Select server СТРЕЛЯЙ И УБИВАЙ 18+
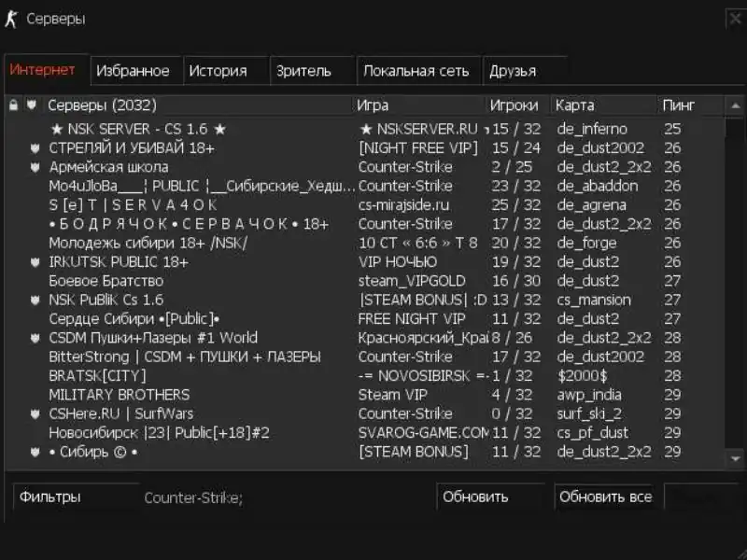The image size is (747, 560). click(364, 148)
